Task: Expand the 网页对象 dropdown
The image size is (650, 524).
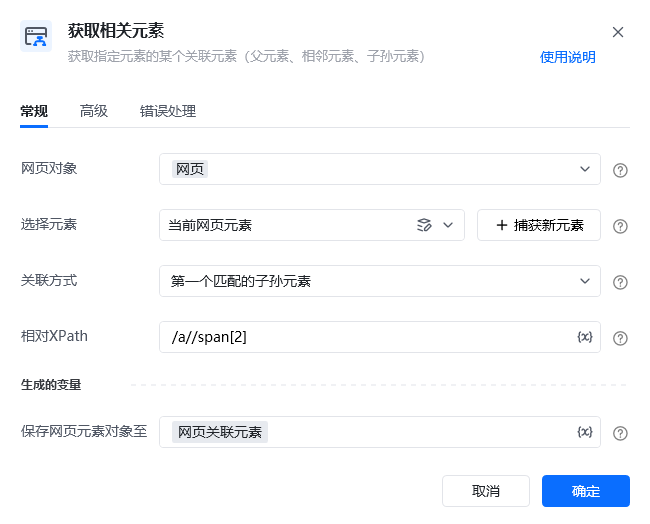Action: pyautogui.click(x=585, y=169)
